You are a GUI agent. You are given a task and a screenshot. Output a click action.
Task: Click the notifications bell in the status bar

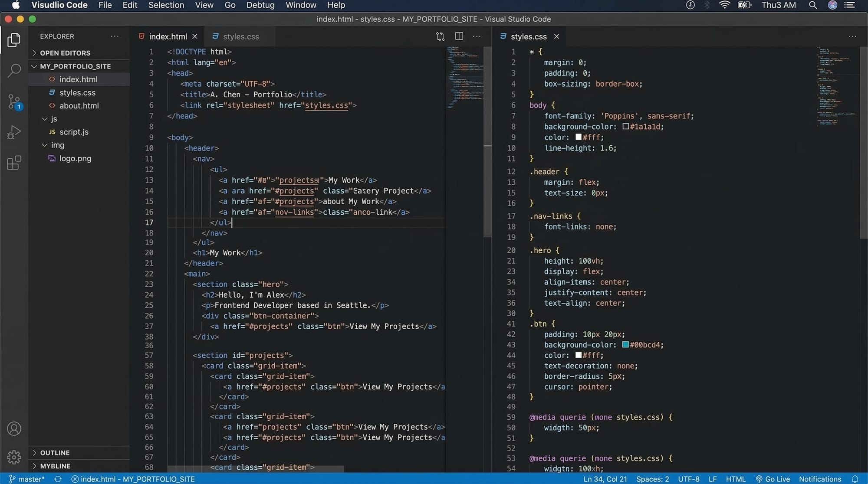pos(855,479)
